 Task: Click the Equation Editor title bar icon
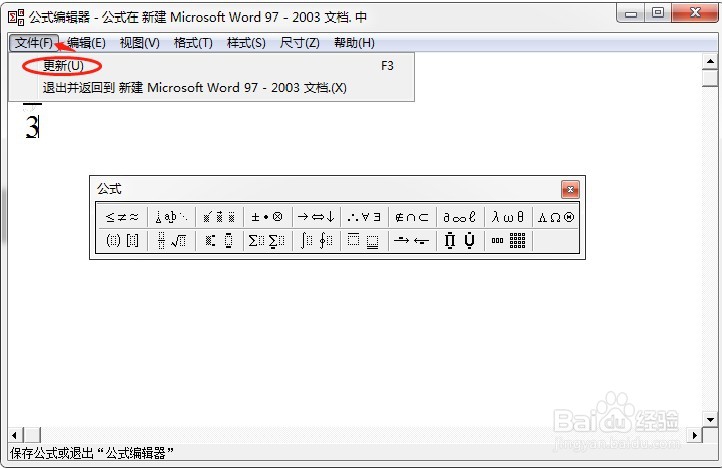(16, 17)
